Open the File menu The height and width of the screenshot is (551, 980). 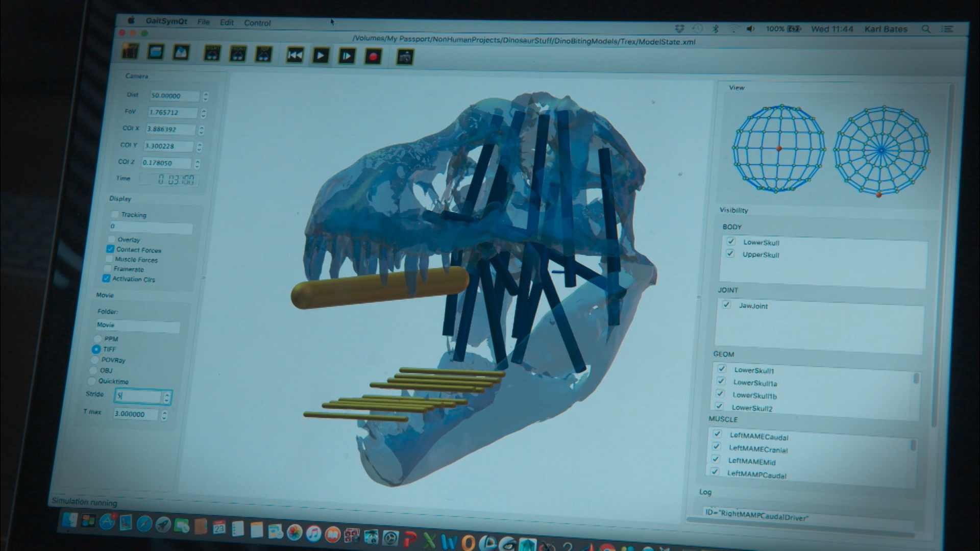pos(204,22)
